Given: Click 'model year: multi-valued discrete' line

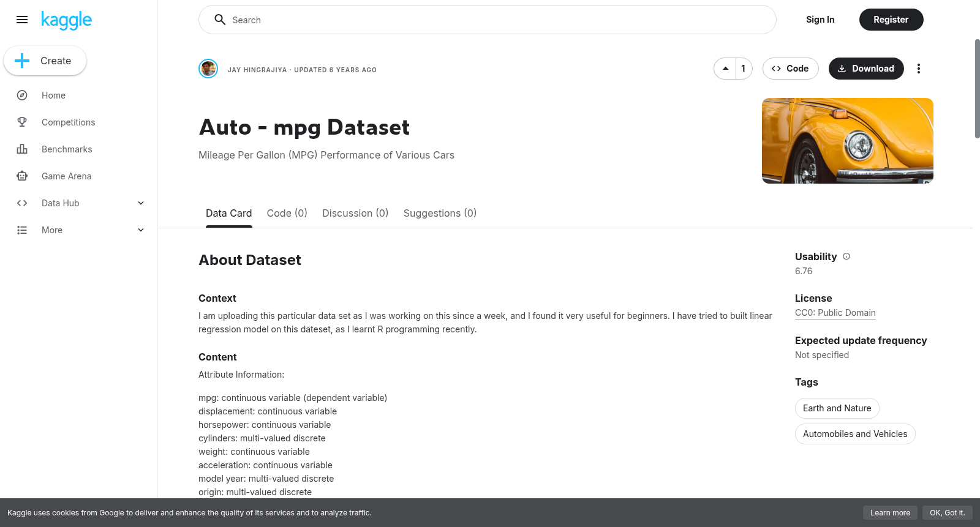Looking at the screenshot, I should (266, 479).
